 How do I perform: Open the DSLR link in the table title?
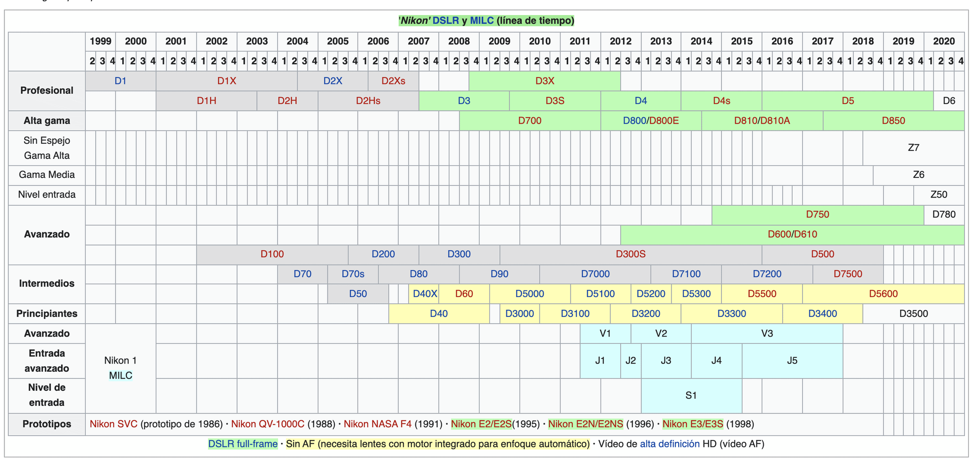[x=446, y=21]
